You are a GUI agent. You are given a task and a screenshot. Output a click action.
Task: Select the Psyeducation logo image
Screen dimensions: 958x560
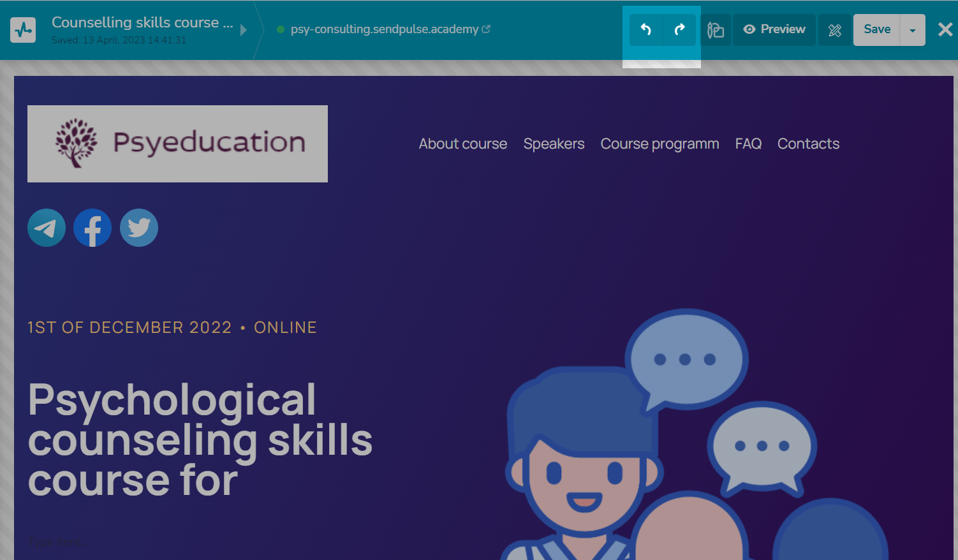177,144
